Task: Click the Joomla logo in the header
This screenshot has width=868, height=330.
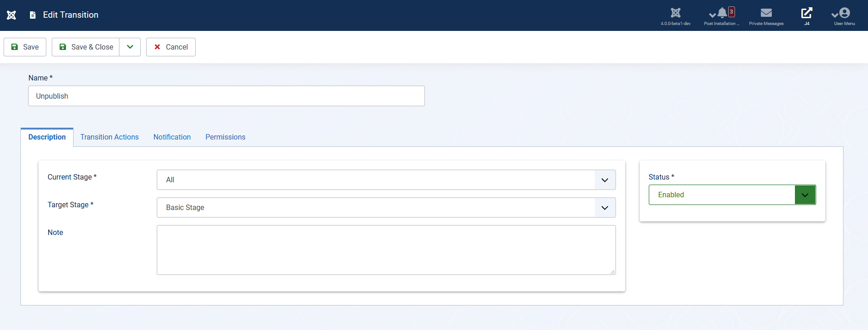Action: click(x=11, y=15)
